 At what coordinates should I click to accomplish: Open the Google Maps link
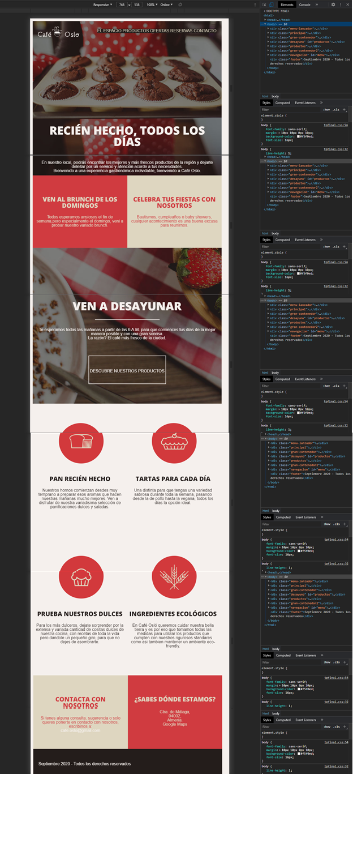[175, 724]
